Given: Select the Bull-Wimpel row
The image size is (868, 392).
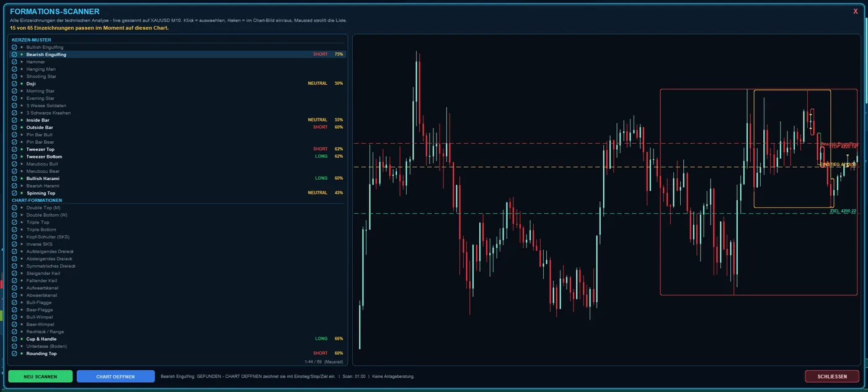Looking at the screenshot, I should [x=177, y=317].
